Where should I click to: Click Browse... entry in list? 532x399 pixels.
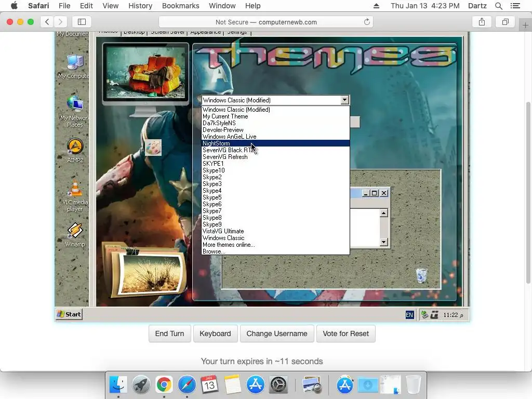point(275,251)
